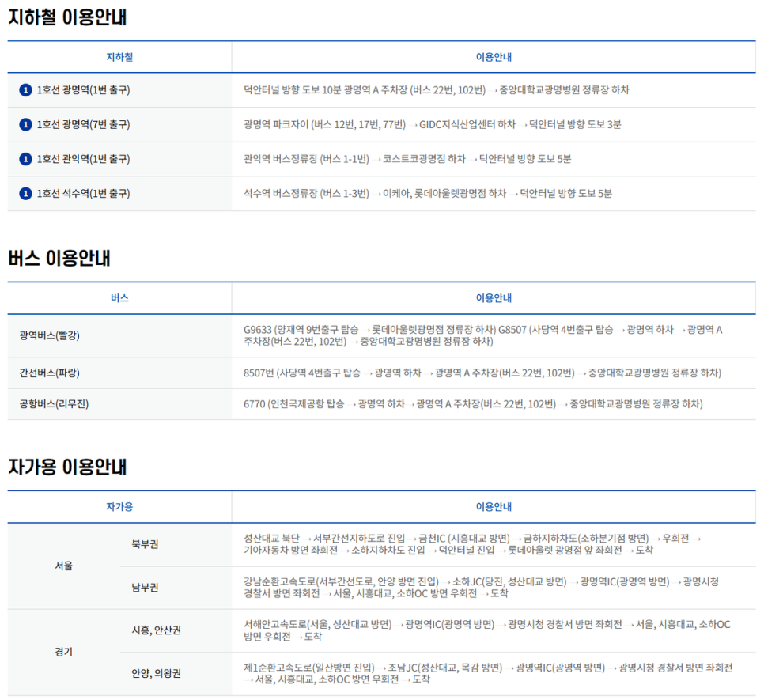This screenshot has height=700, width=764.
Task: Select the 자가용 이용안내 heading
Action: [x=67, y=467]
